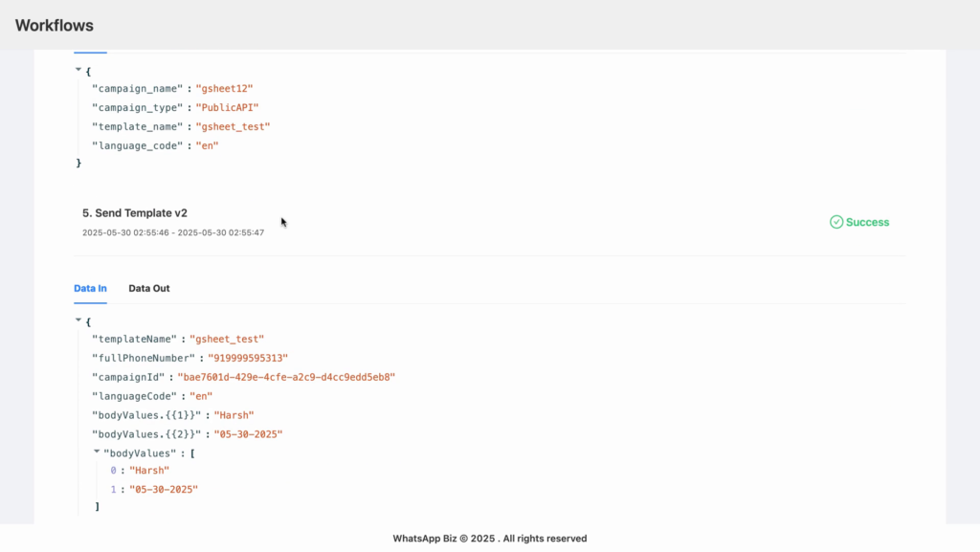This screenshot has width=980, height=552.
Task: Click the bodyValues.{{2}} date value
Action: 248,434
